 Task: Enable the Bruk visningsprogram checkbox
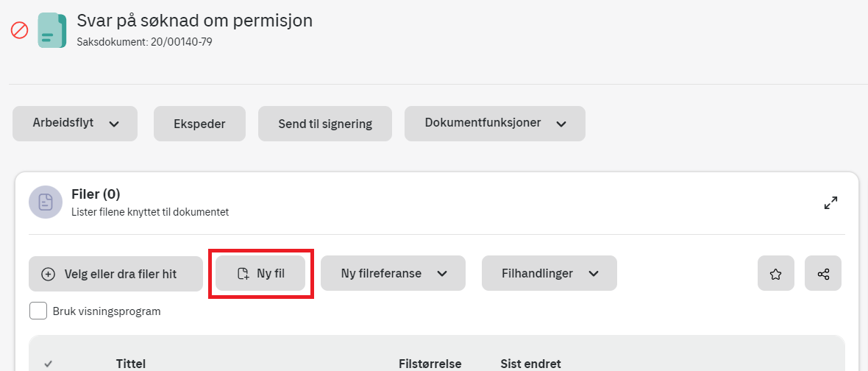click(x=38, y=311)
